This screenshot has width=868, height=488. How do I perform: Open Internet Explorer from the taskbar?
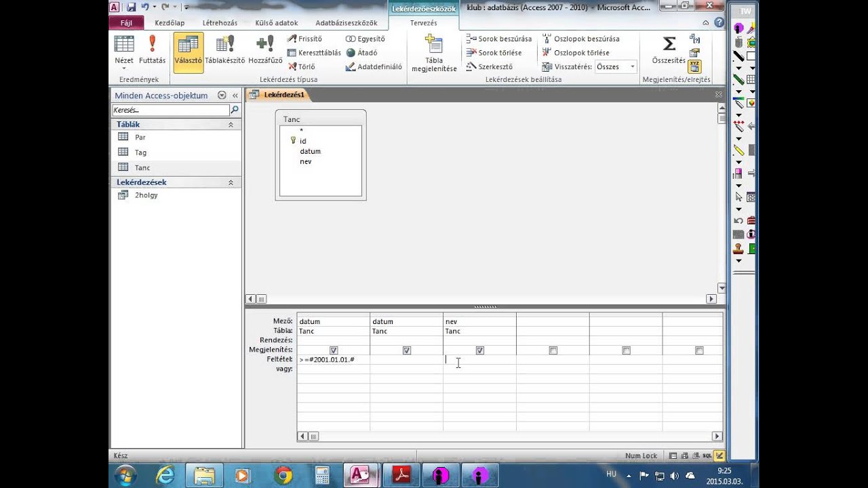click(x=165, y=475)
